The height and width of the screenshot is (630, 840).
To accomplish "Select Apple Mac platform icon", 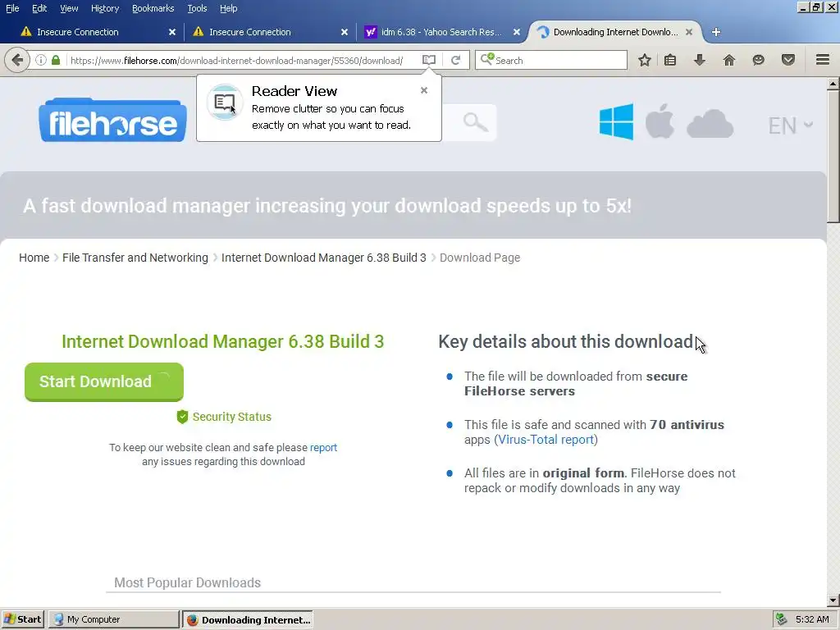I will point(660,121).
